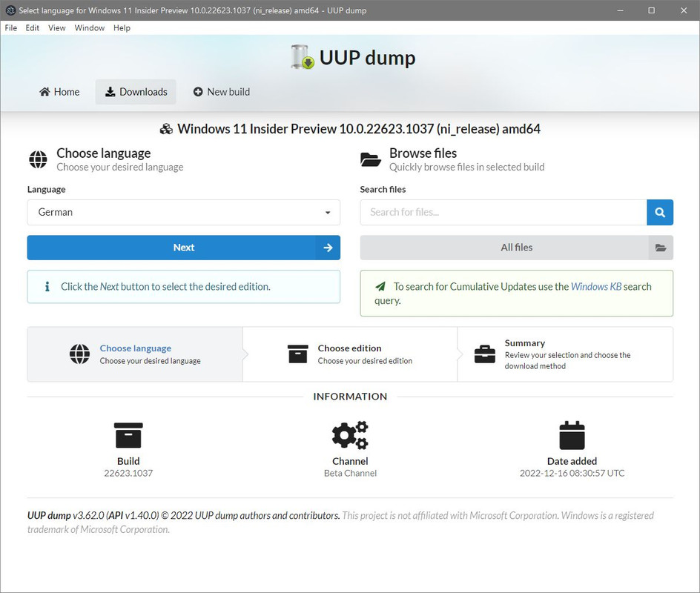Viewport: 700px width, 593px height.
Task: Click the paper plane icon in the tip box
Action: pos(380,286)
